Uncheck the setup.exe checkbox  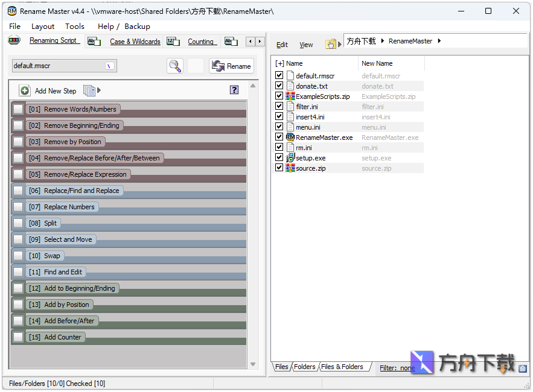279,157
